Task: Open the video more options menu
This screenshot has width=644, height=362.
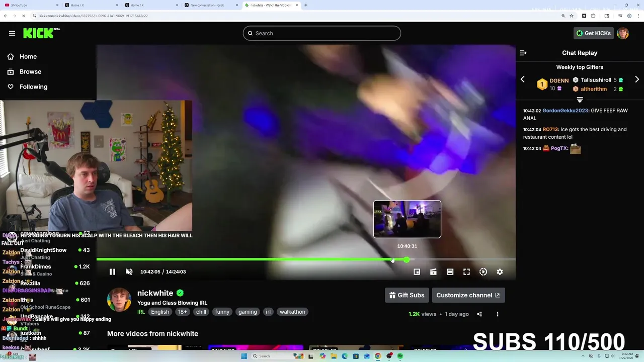Action: pyautogui.click(x=498, y=314)
